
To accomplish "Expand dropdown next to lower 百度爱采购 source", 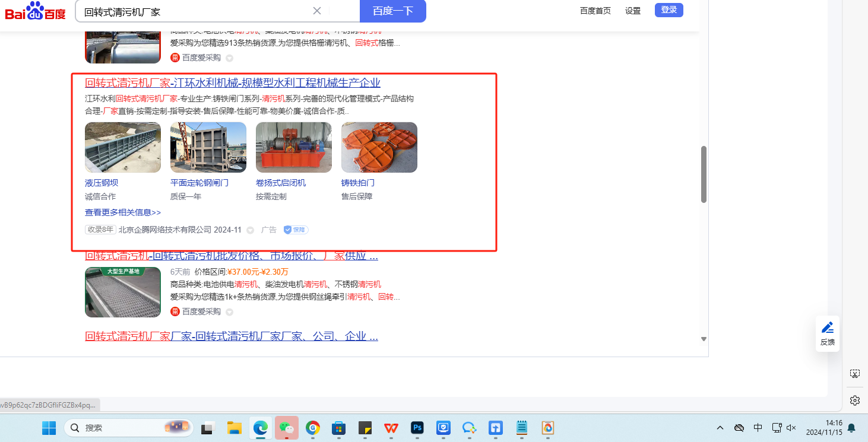I will (230, 312).
